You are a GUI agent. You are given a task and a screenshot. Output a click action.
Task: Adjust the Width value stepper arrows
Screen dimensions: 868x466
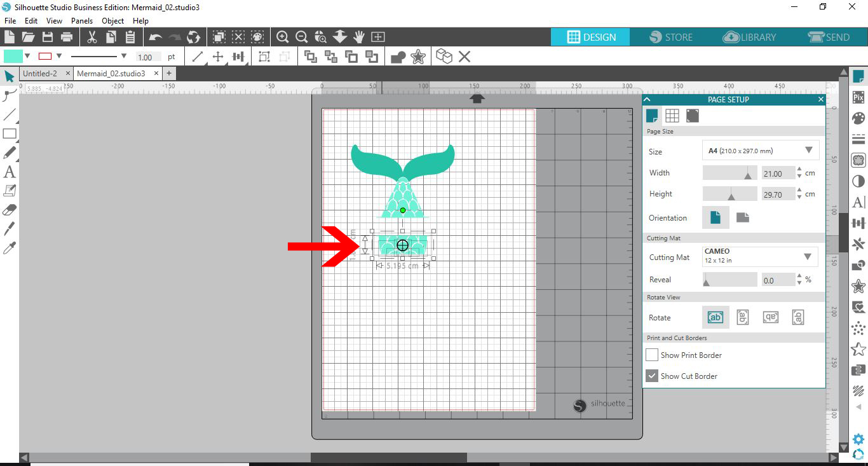click(x=799, y=172)
